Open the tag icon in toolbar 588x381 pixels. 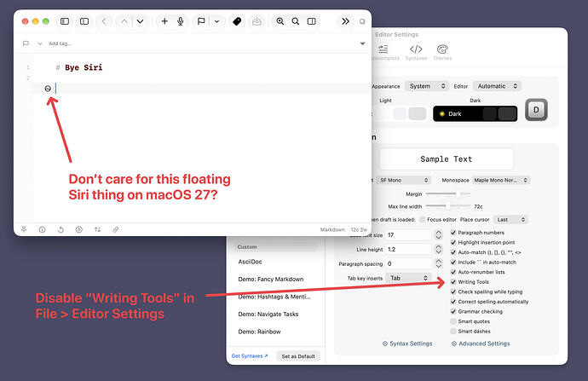pyautogui.click(x=237, y=21)
